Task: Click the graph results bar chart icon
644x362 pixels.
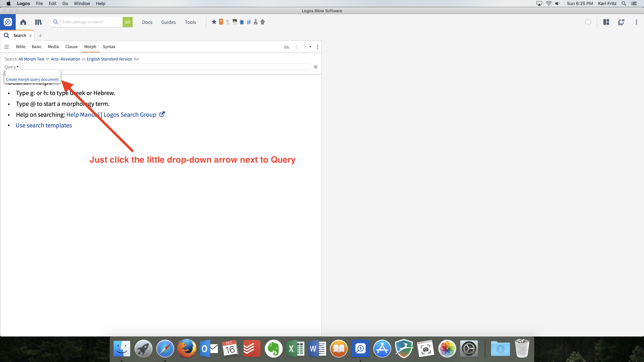Action: (x=287, y=47)
